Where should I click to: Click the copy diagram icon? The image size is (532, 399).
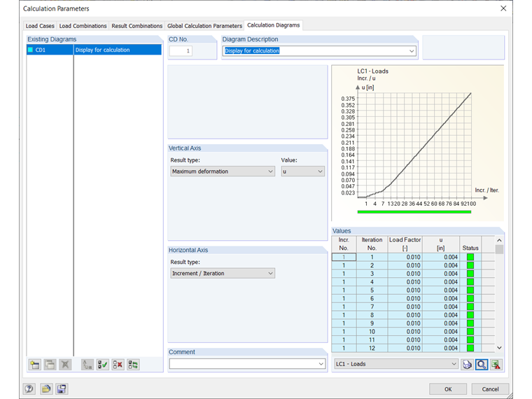point(50,365)
